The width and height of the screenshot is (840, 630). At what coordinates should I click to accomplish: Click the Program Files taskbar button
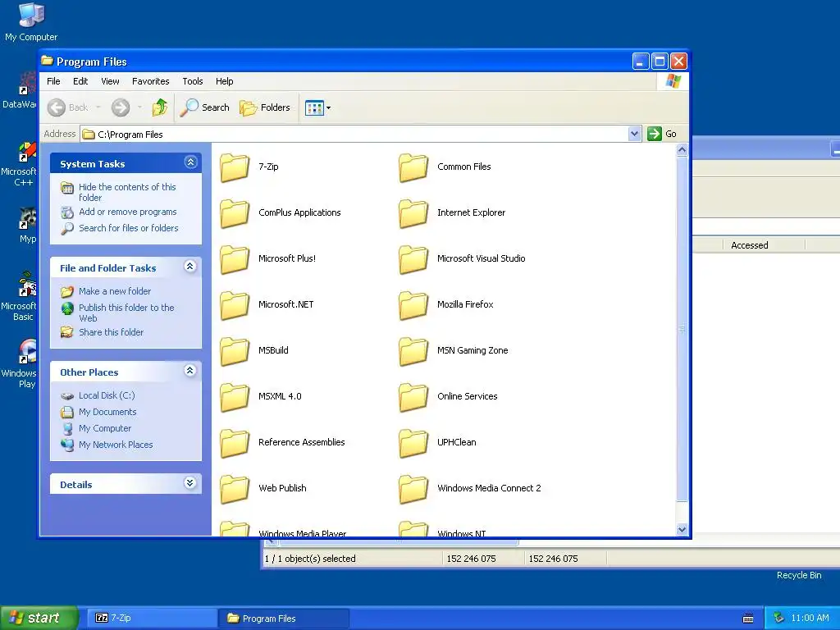(x=283, y=619)
